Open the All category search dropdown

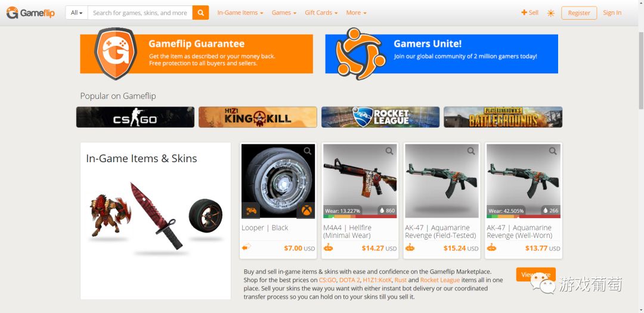[x=77, y=13]
